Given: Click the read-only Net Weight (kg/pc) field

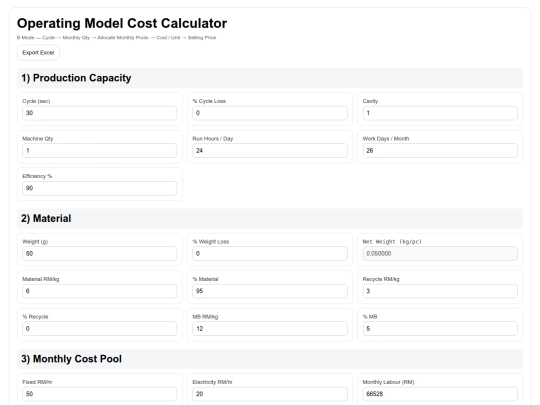Looking at the screenshot, I should pos(440,253).
